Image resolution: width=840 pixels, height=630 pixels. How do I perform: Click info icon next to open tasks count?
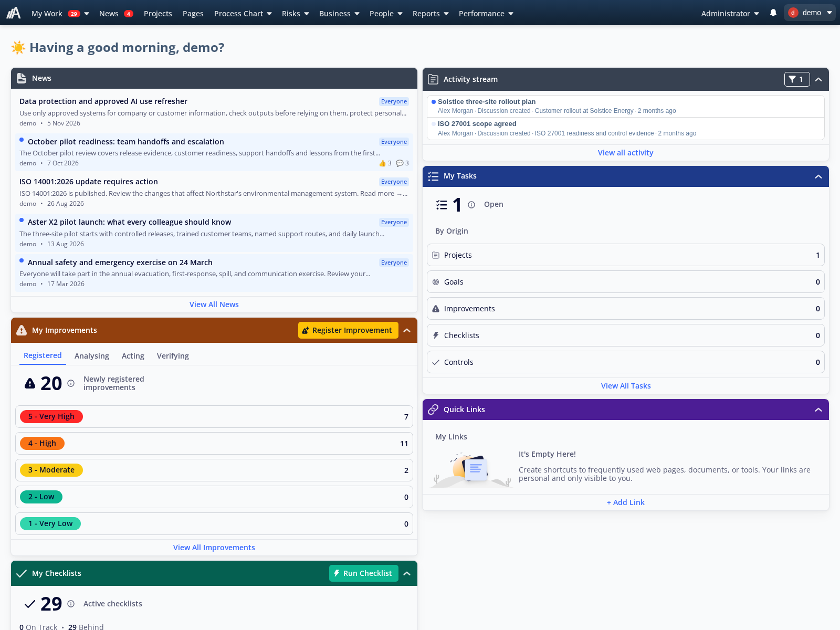[471, 205]
